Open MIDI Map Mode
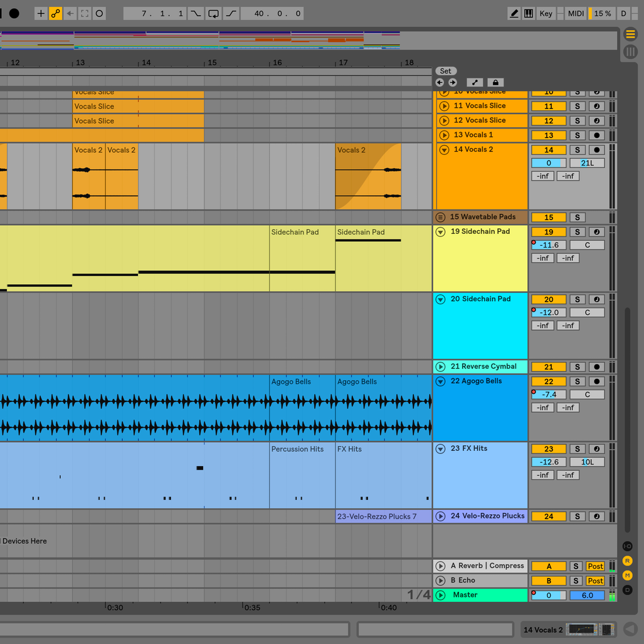This screenshot has width=644, height=644. point(576,14)
